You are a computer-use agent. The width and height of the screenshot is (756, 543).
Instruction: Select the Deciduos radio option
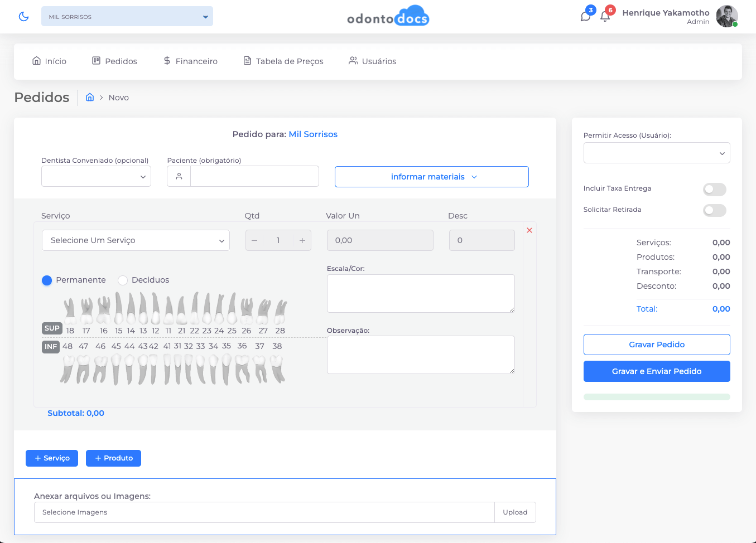(123, 280)
